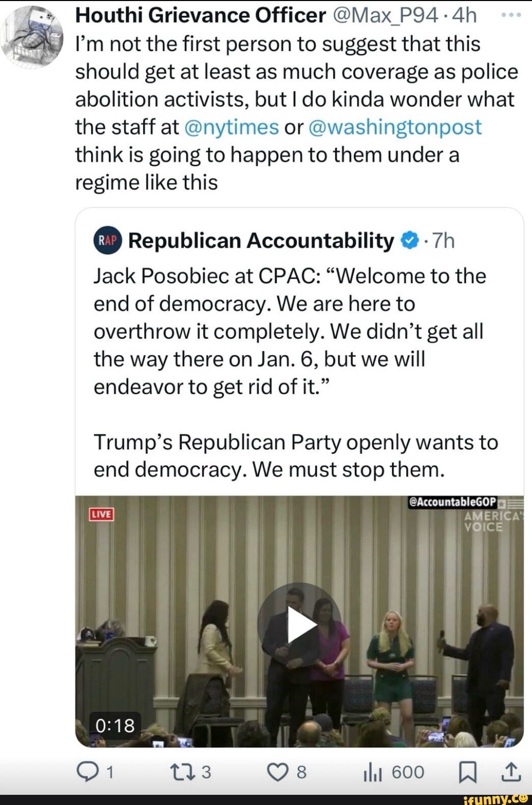This screenshot has width=532, height=805.
Task: Click the Houthi Grievance Officer display name
Action: pos(201,16)
